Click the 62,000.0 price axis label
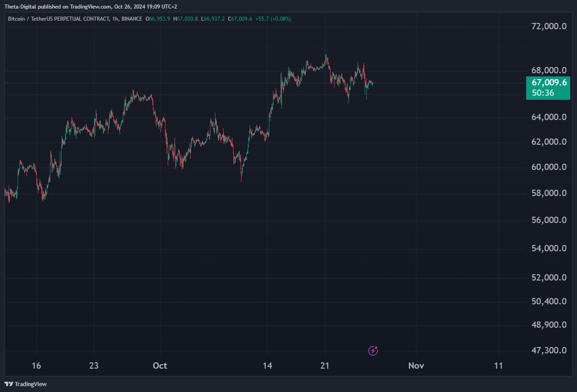The height and width of the screenshot is (392, 577). click(x=549, y=142)
